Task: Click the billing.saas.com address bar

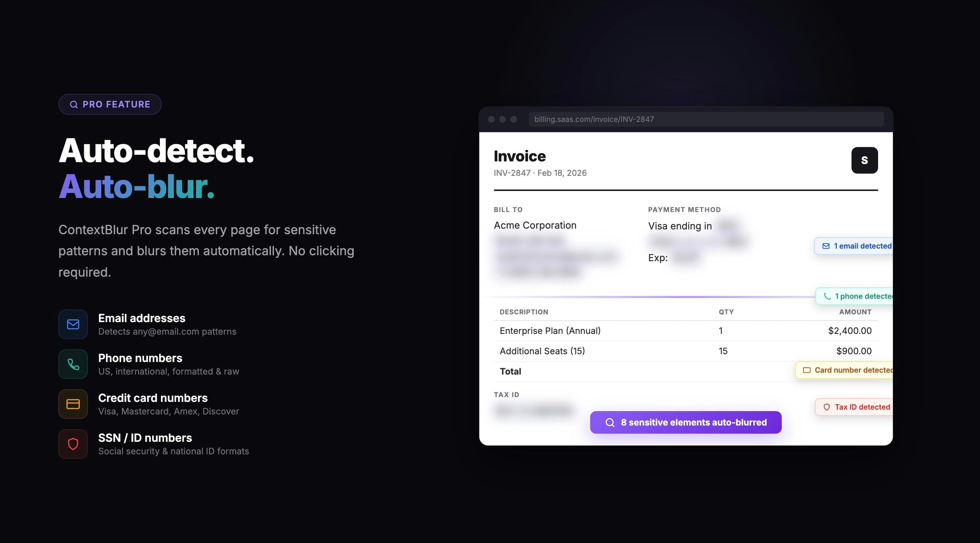Action: pos(706,119)
